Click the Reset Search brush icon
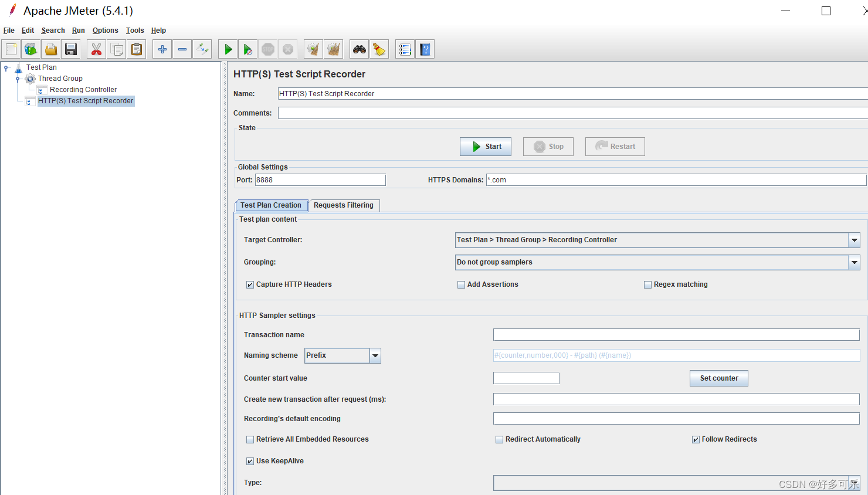Image resolution: width=868 pixels, height=495 pixels. coord(379,49)
